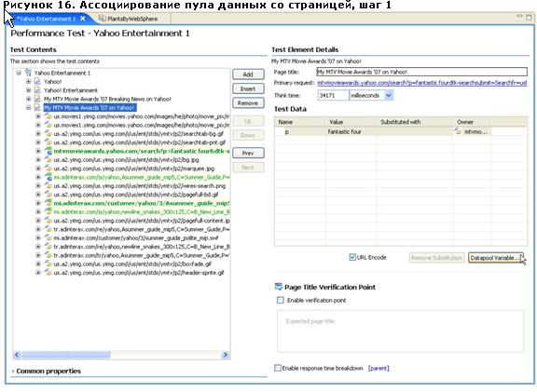Click page icon of selected MTV Movie Awards row
Viewport: 537px width, 392px height.
(37, 108)
